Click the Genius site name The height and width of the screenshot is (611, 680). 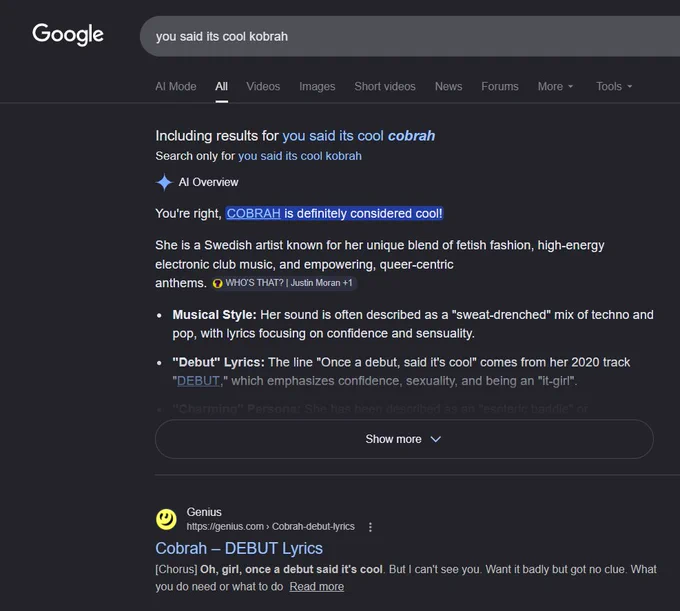(x=204, y=512)
